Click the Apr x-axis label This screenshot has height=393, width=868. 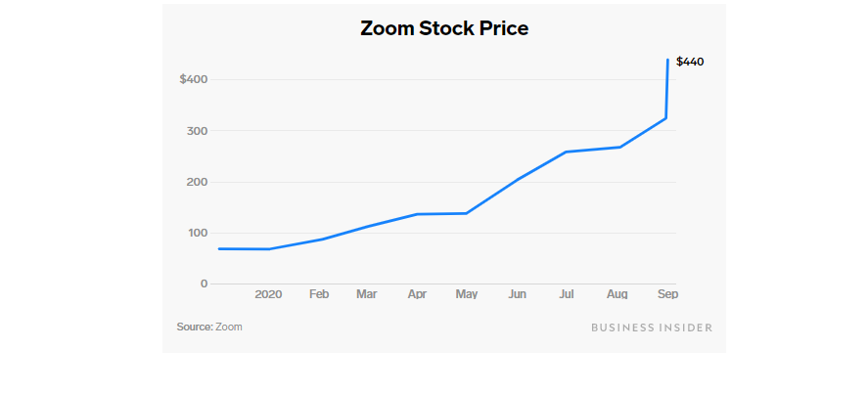point(416,294)
